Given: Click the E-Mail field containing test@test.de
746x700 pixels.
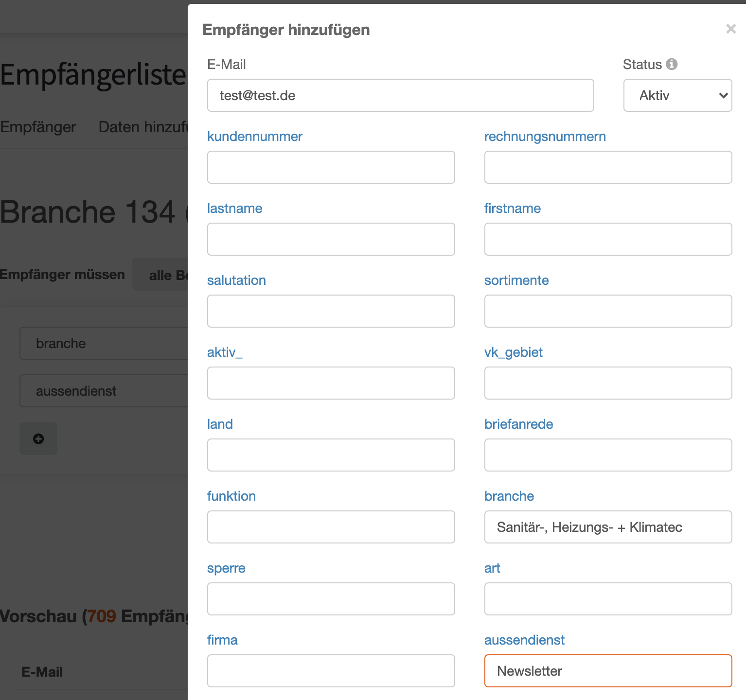Looking at the screenshot, I should click(x=400, y=95).
